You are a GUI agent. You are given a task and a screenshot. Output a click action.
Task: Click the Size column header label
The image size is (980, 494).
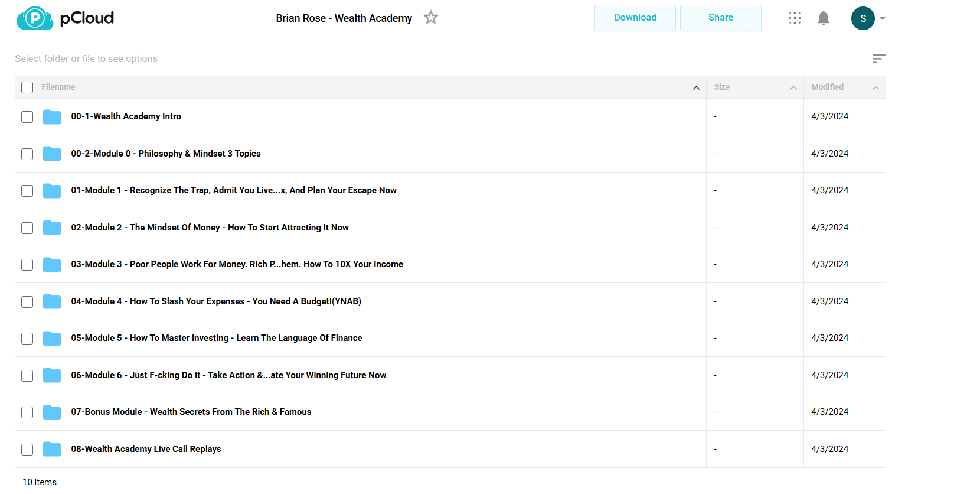tap(721, 87)
